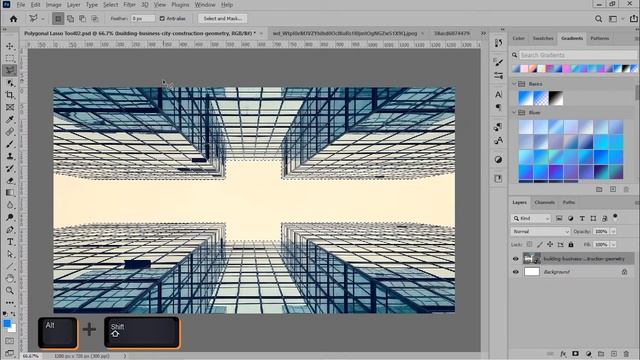Open the Select menu
640x360 pixels.
pos(110,5)
